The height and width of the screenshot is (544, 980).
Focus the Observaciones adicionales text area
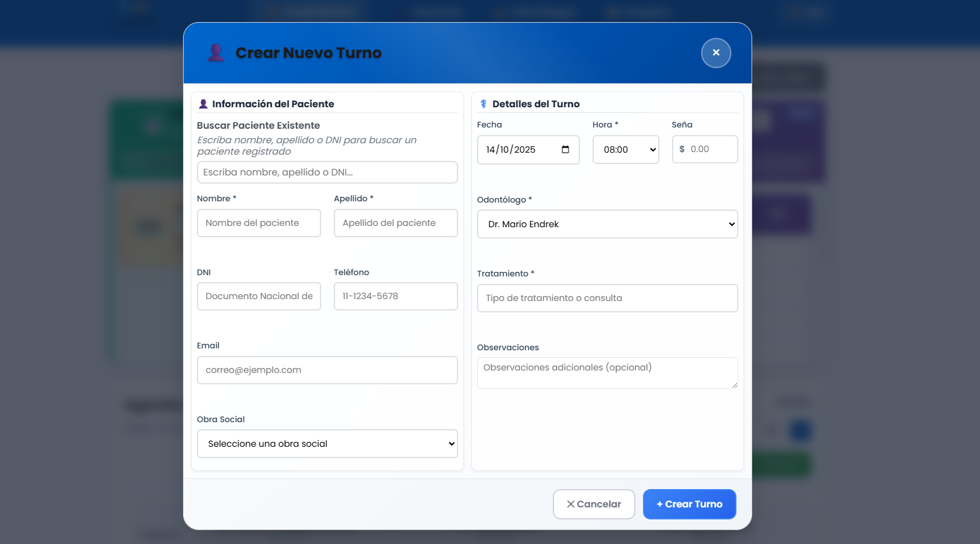click(607, 373)
